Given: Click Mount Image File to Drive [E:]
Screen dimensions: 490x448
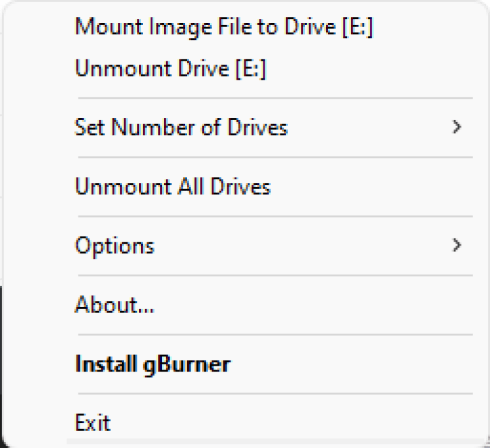Looking at the screenshot, I should point(224,27).
